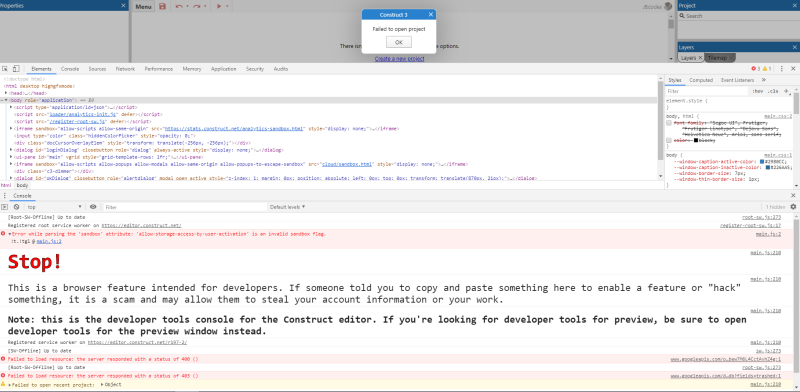800x392 pixels.
Task: Click the JBcodes user account avatar
Action: (668, 7)
